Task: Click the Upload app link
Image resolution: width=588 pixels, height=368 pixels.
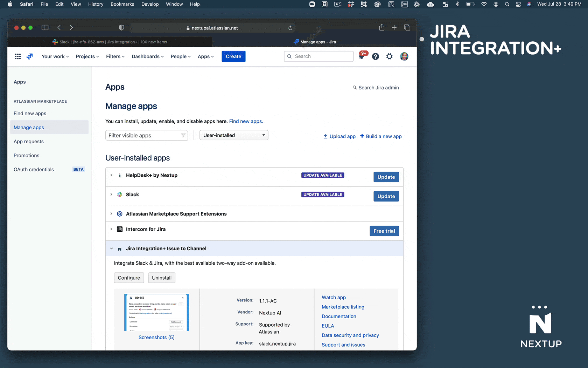Action: tap(339, 136)
